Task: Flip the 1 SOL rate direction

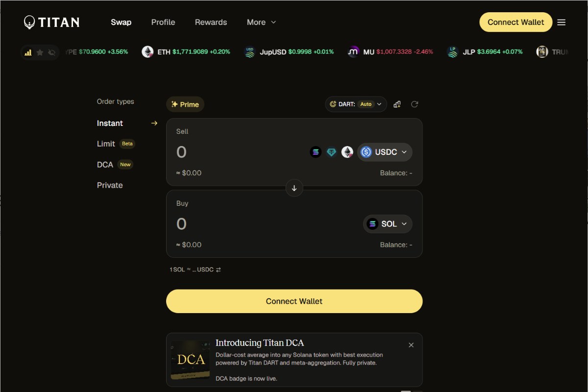Action: (219, 269)
